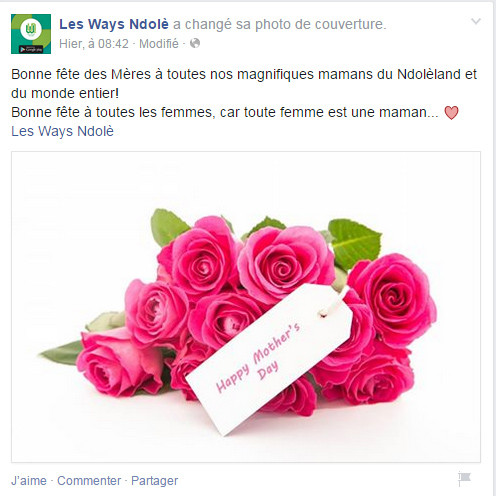This screenshot has height=496, width=496.
Task: Open the Les Ways Ndolè page from the header
Action: [x=114, y=24]
